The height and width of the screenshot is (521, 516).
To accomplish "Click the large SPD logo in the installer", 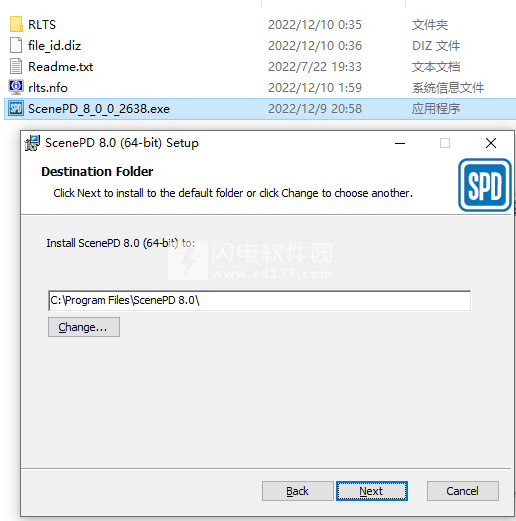I will pos(485,185).
